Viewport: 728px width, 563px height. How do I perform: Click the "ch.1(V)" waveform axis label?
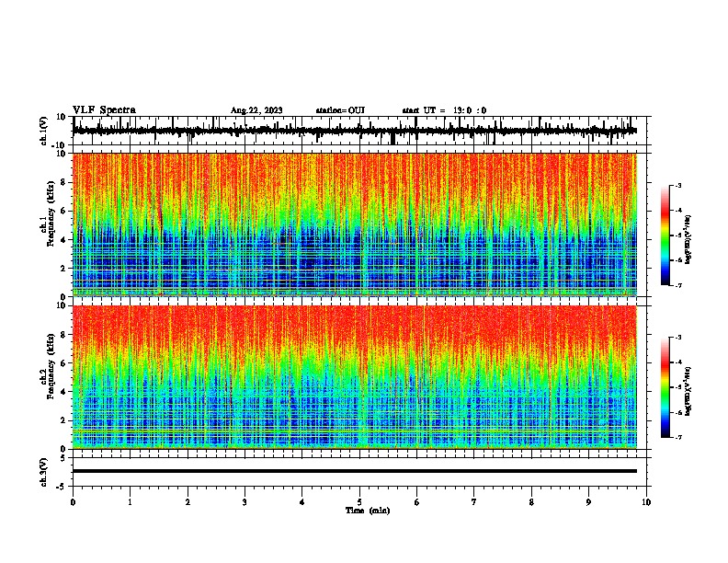44,131
